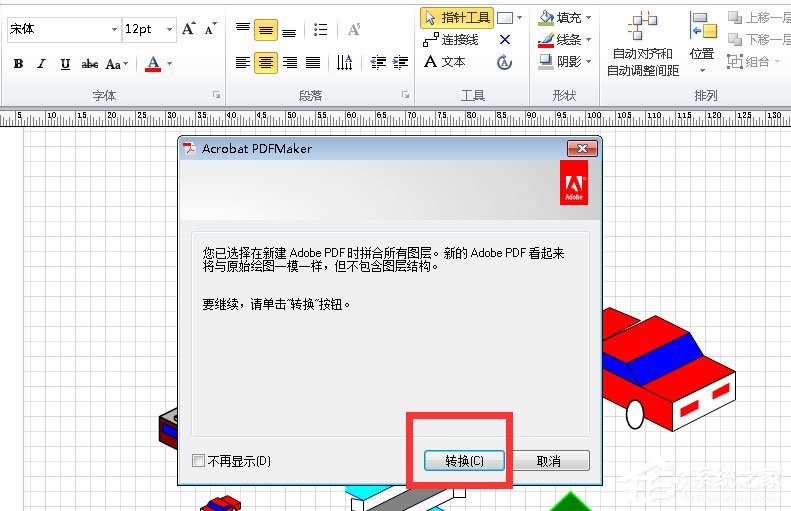Center paragraph horizontally
Screen dimensions: 791x511
tap(266, 63)
